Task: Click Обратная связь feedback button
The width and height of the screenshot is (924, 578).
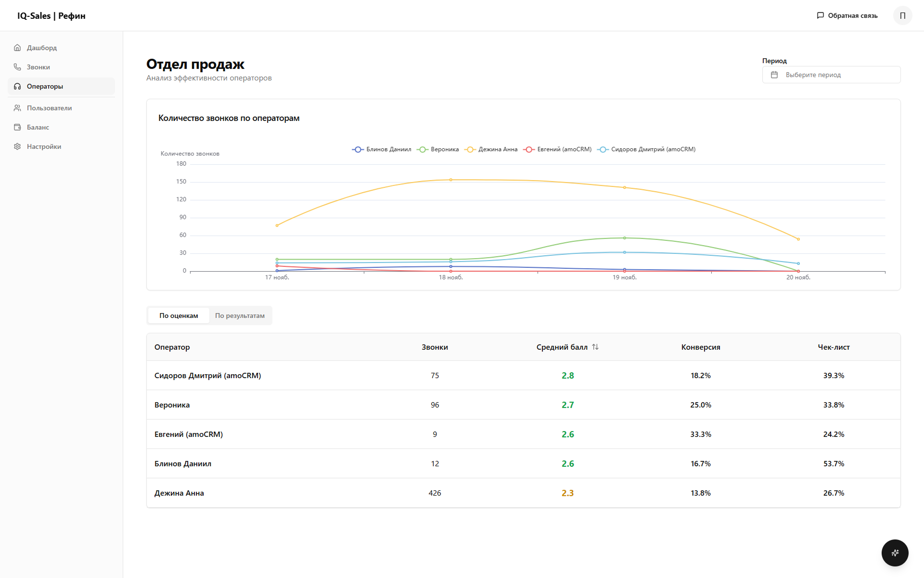Action: coord(847,15)
